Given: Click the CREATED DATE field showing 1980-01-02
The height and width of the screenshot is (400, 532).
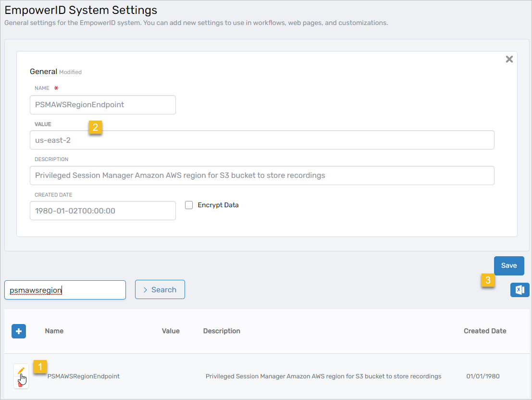Looking at the screenshot, I should coord(103,211).
